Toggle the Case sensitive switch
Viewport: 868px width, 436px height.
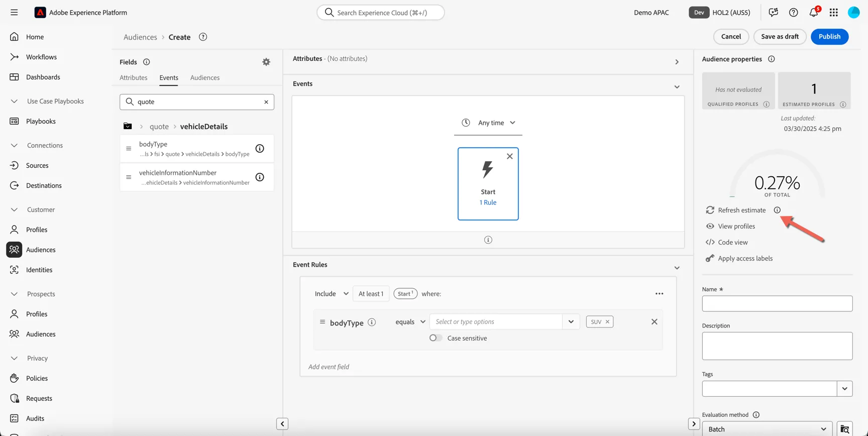click(436, 338)
